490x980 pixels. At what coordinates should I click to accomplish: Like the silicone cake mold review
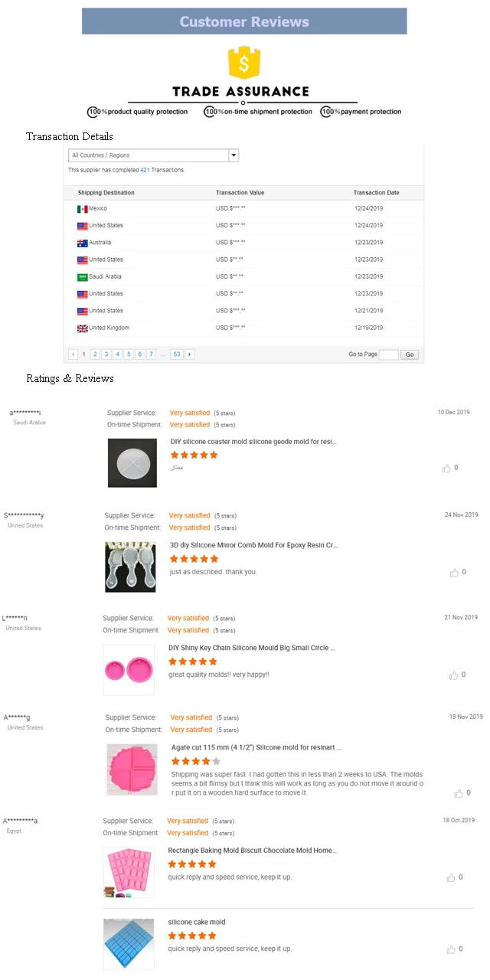(451, 949)
